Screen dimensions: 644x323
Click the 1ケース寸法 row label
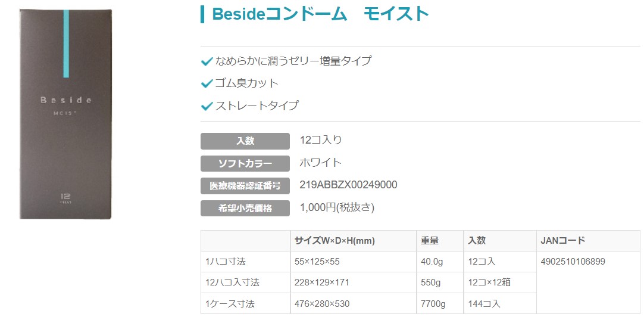coord(230,303)
